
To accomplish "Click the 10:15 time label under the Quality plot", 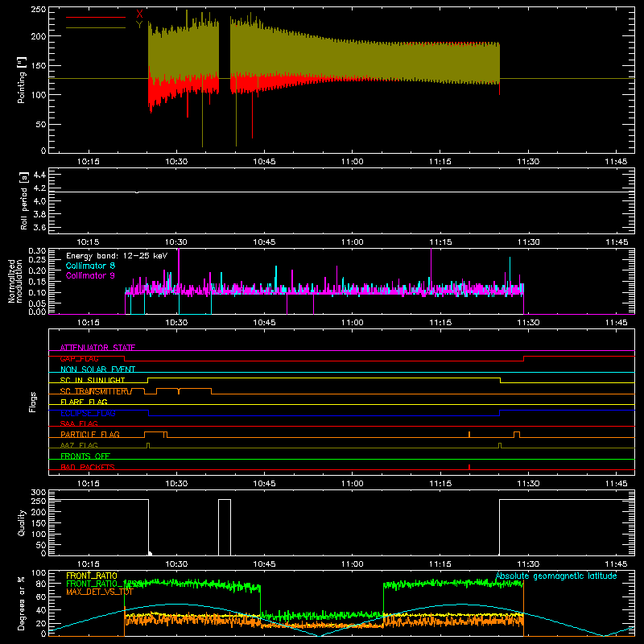I will [x=89, y=564].
